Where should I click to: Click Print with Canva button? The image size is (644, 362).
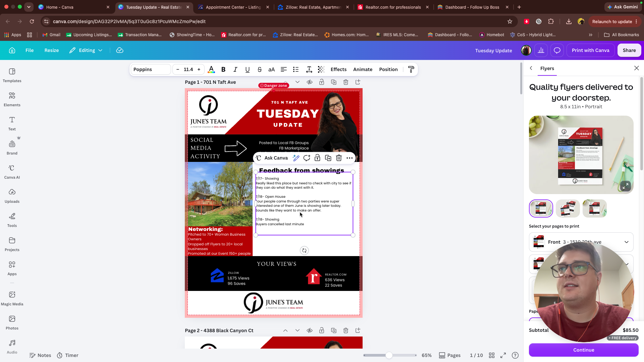coord(590,50)
